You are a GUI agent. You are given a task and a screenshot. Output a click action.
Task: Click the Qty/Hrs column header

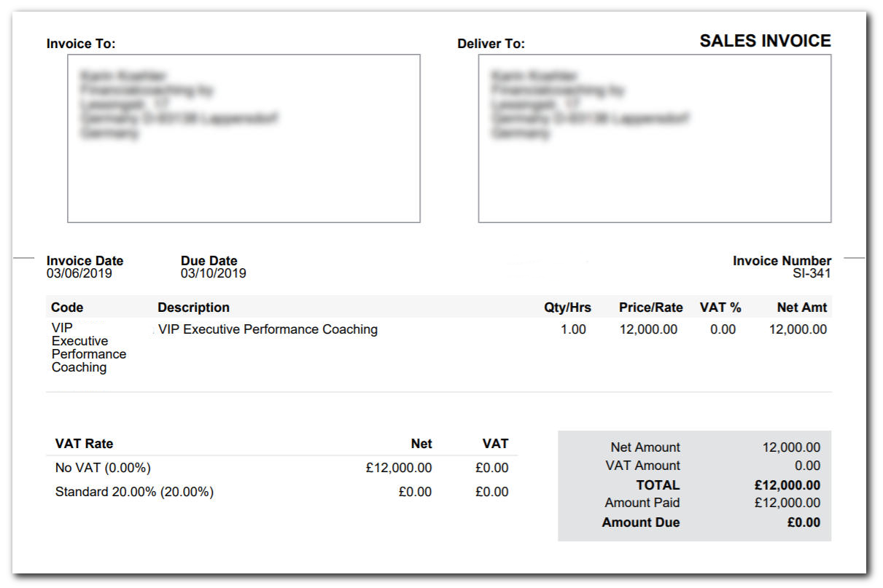coord(567,307)
